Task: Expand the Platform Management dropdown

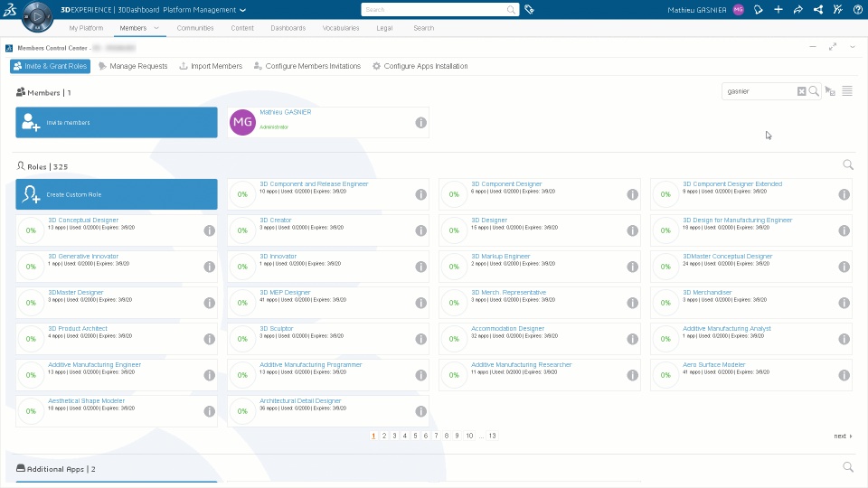Action: (x=242, y=10)
